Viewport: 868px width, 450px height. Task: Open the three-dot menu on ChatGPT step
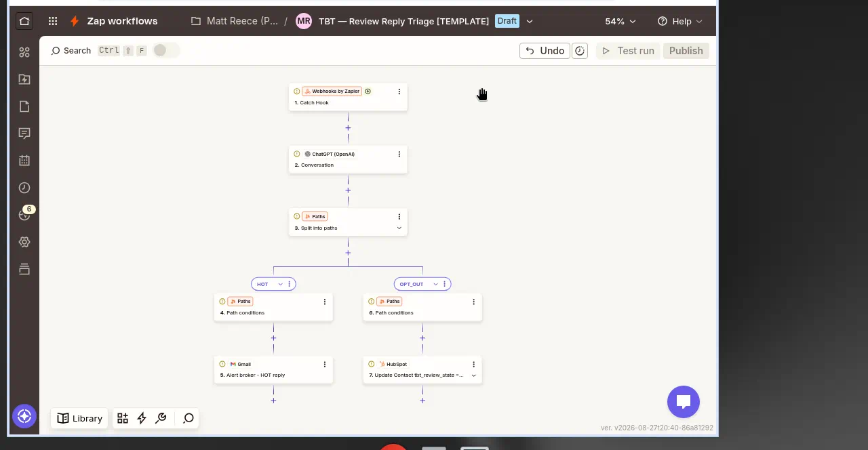pos(399,154)
